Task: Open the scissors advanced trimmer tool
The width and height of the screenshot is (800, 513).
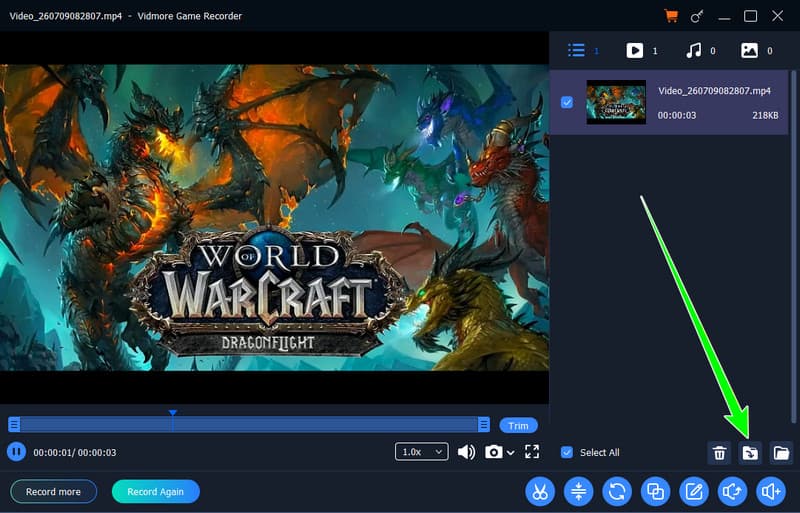Action: (x=540, y=492)
